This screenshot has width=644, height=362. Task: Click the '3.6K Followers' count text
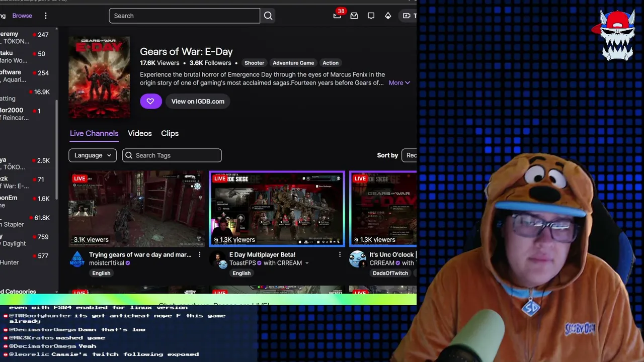point(210,63)
